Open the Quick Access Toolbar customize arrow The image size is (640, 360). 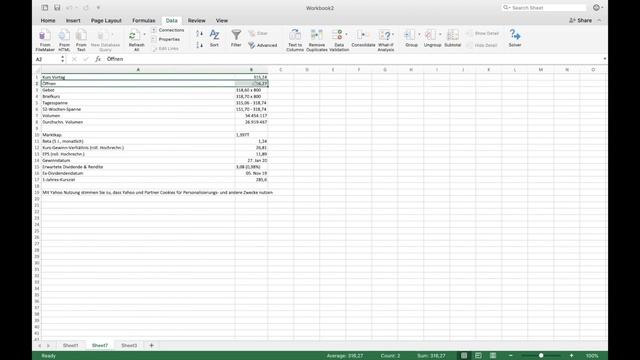pos(98,8)
